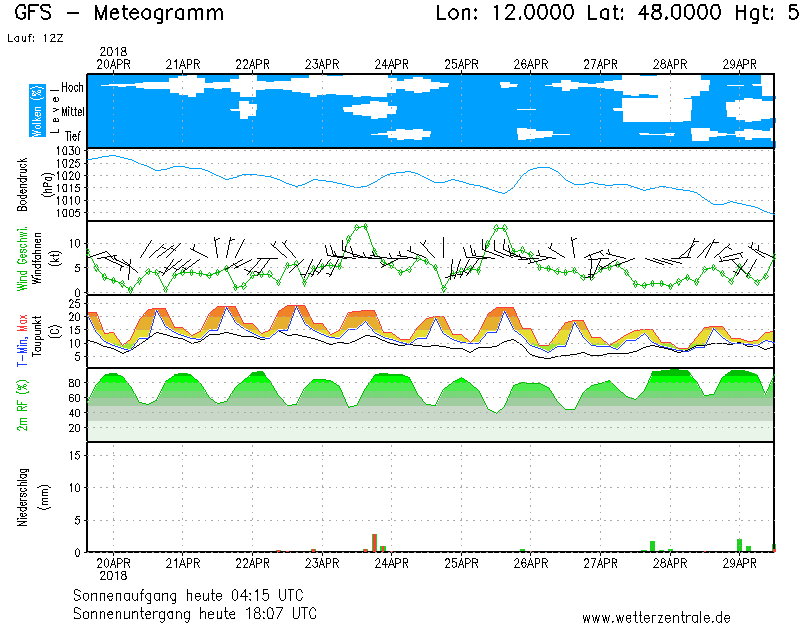Click "Sonnenaufgang heute 04:15 UTC" text
The image size is (800, 625).
point(188,595)
